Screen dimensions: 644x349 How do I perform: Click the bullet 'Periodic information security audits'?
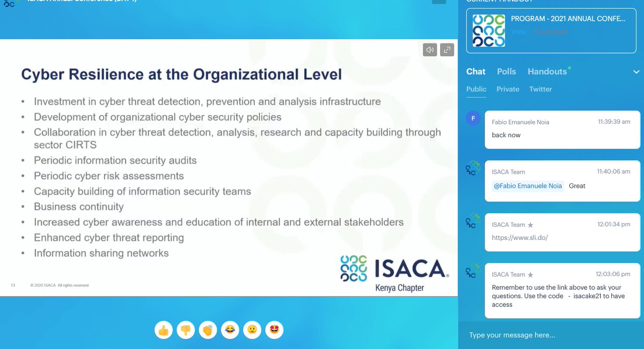pyautogui.click(x=115, y=160)
